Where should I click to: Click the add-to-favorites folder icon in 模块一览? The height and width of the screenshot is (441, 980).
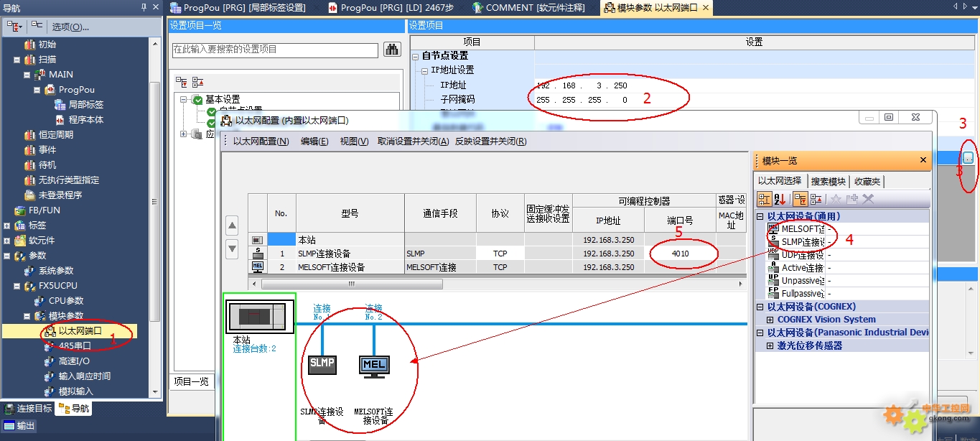(851, 199)
